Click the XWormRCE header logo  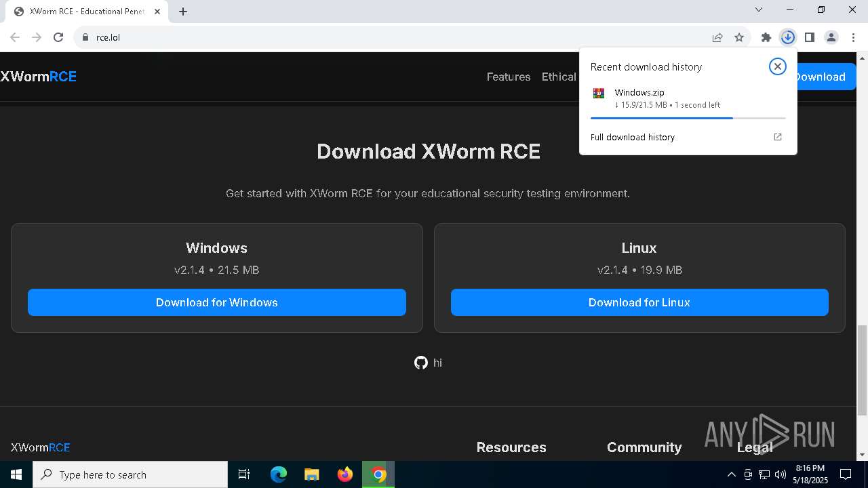coord(39,77)
